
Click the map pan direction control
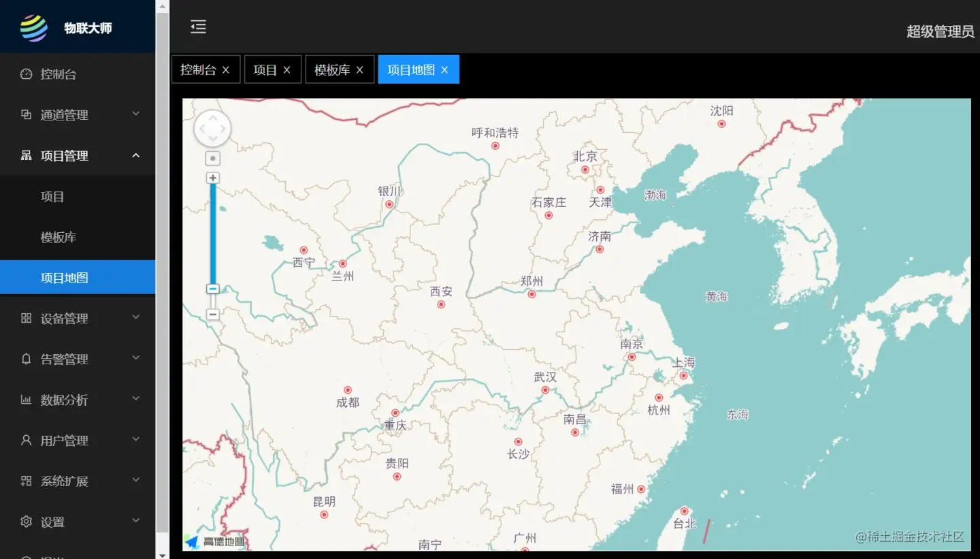(x=213, y=128)
